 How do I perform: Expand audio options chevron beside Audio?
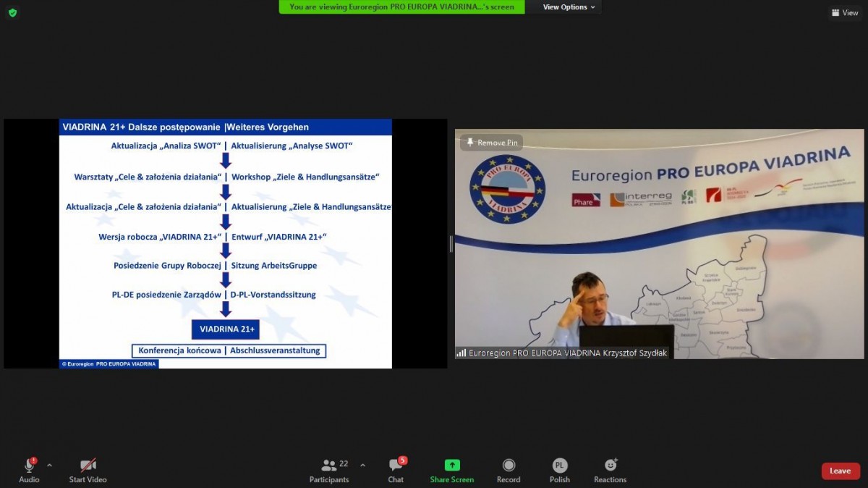click(49, 465)
